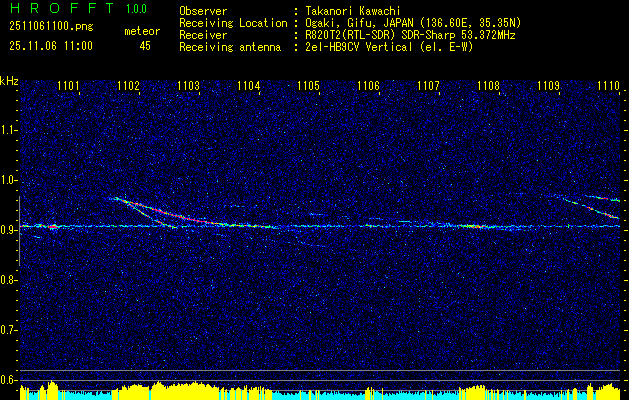Click the 1103 time marker
The image size is (629, 400).
pyautogui.click(x=188, y=85)
